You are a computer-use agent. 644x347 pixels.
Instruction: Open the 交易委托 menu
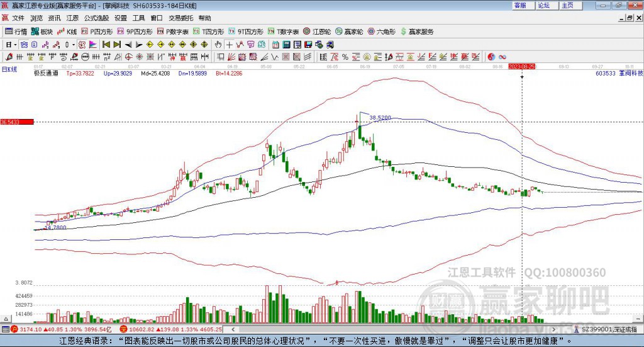point(180,18)
